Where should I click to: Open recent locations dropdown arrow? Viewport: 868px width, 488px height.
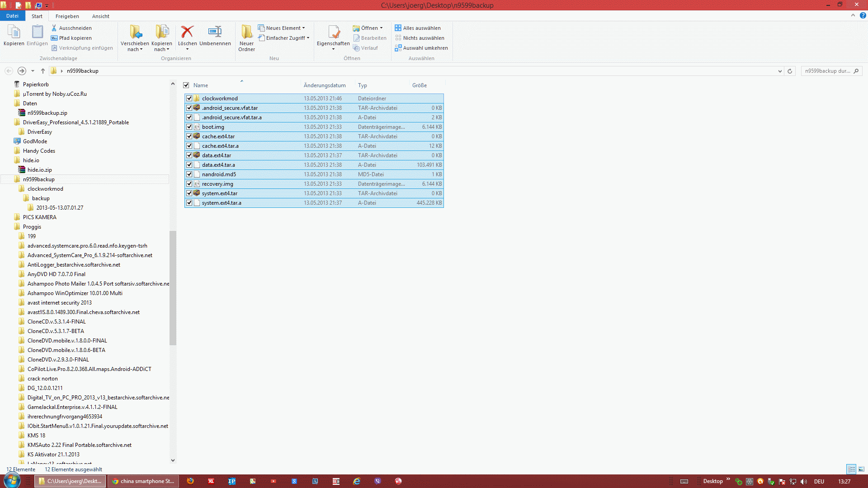(x=33, y=71)
